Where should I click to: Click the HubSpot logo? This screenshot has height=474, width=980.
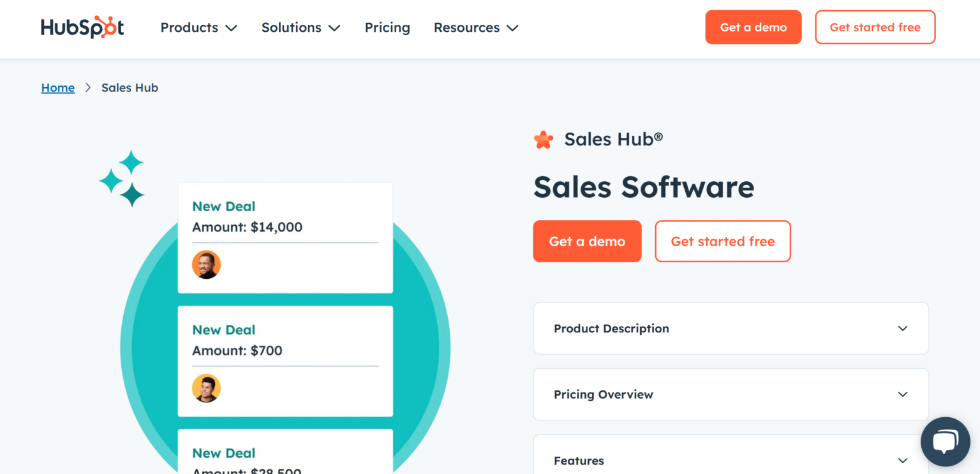82,27
